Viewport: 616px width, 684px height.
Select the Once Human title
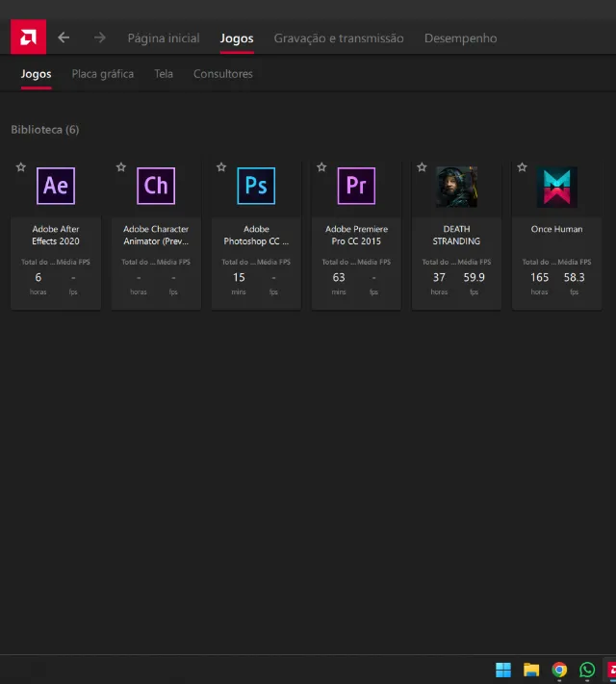pos(557,229)
